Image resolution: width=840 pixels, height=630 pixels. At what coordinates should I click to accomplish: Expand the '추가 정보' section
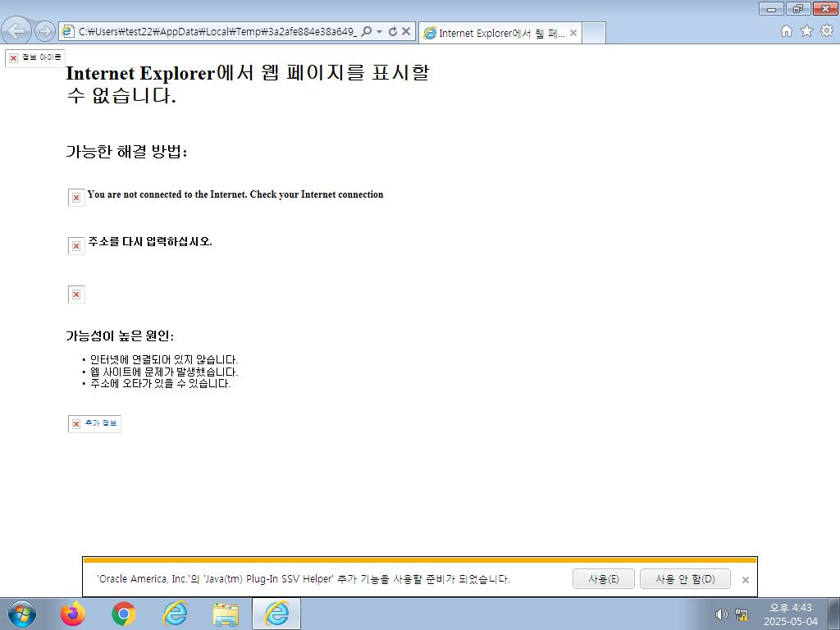(x=95, y=424)
